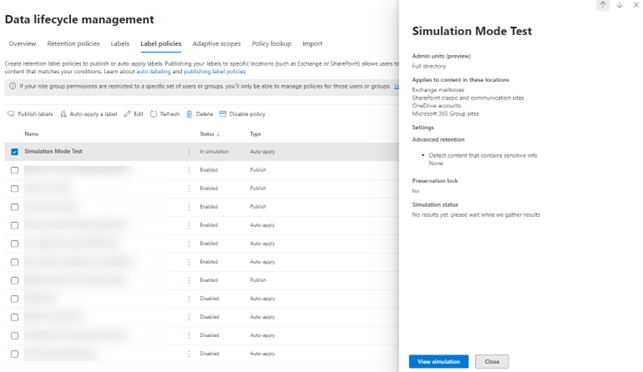Viewport: 643px width, 372px height.
Task: Switch to the Import tab
Action: pos(312,43)
